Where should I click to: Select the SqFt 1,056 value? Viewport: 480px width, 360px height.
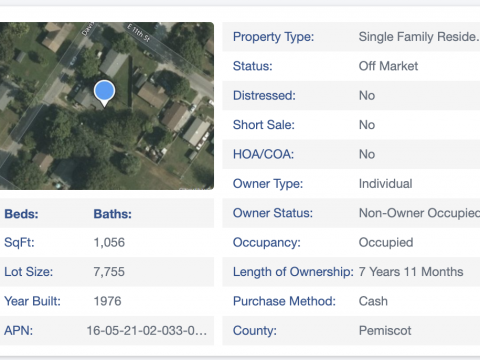tap(109, 242)
